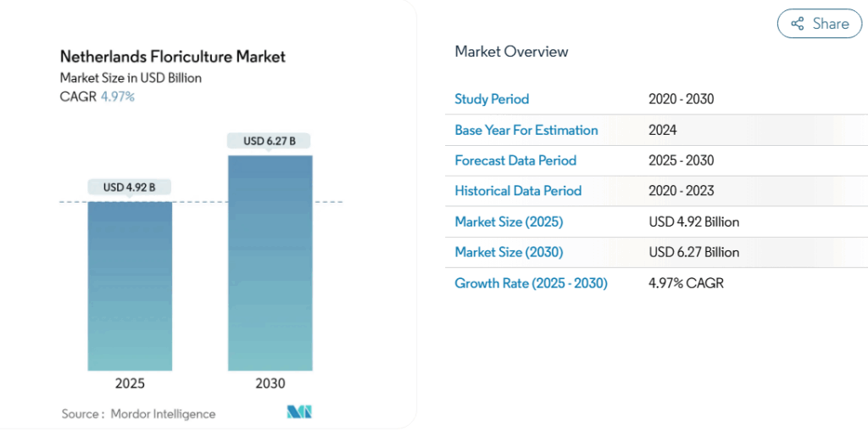Click the 'Netherlands Floriculture Market' chart title
The image size is (868, 437).
point(173,57)
